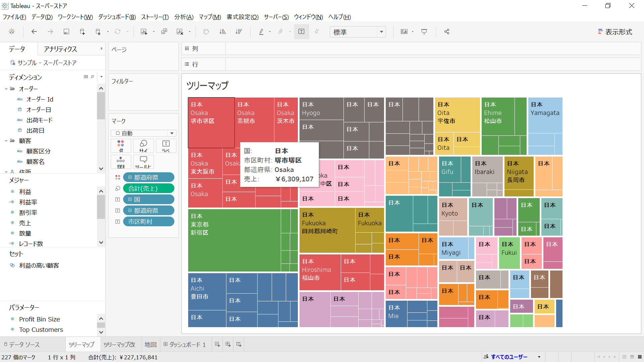Open the color marks card button
Screen dimensions: 644x362
pyautogui.click(x=121, y=146)
